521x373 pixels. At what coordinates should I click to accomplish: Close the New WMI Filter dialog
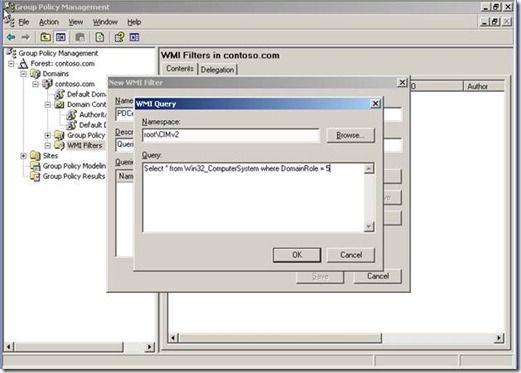click(402, 82)
